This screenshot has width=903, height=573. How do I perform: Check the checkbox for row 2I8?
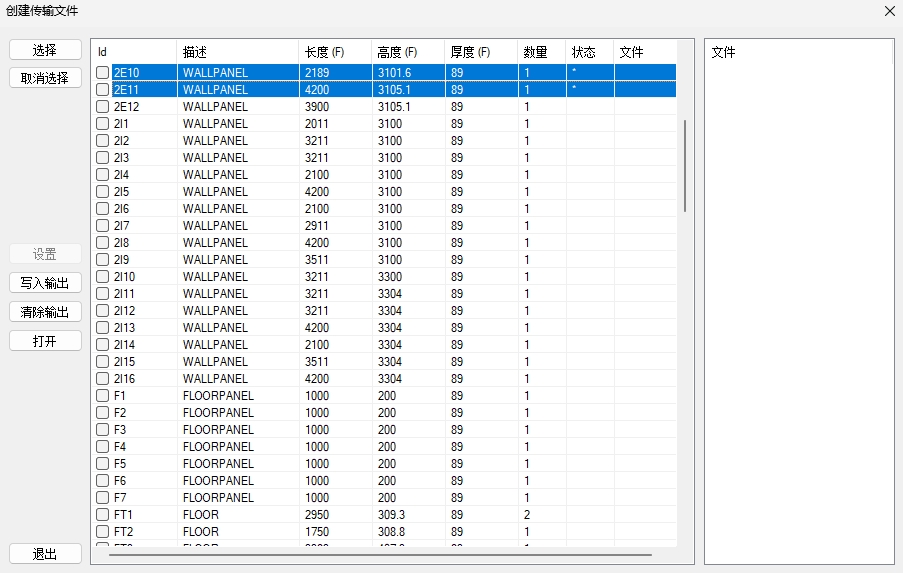point(103,242)
